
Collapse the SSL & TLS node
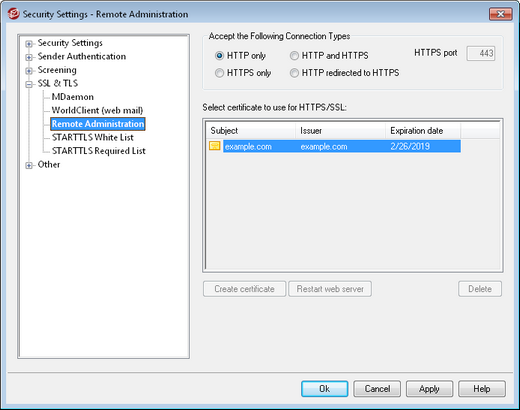[29, 84]
